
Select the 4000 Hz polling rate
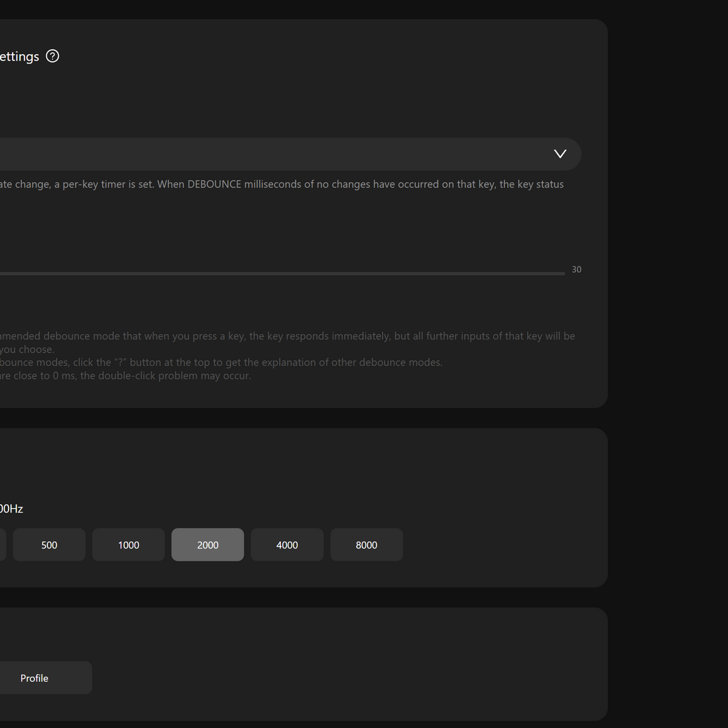click(x=287, y=545)
